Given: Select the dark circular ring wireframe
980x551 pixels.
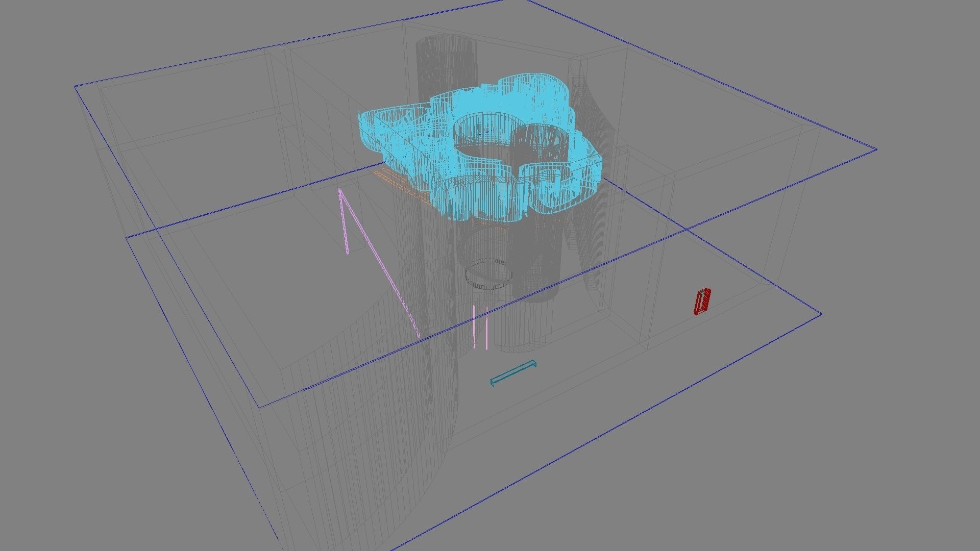Looking at the screenshot, I should [x=488, y=274].
